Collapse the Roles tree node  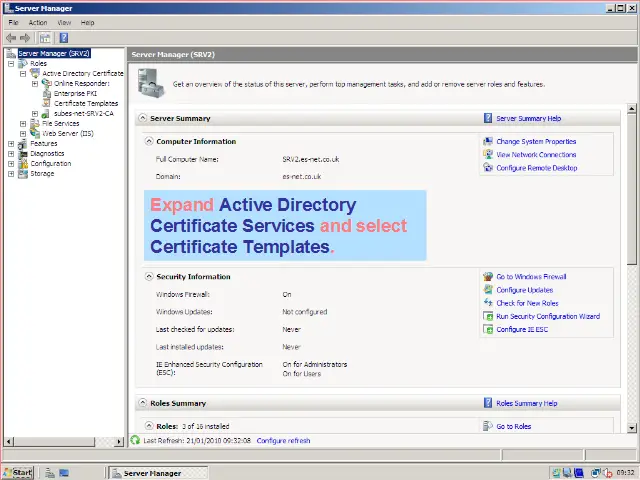coord(11,64)
